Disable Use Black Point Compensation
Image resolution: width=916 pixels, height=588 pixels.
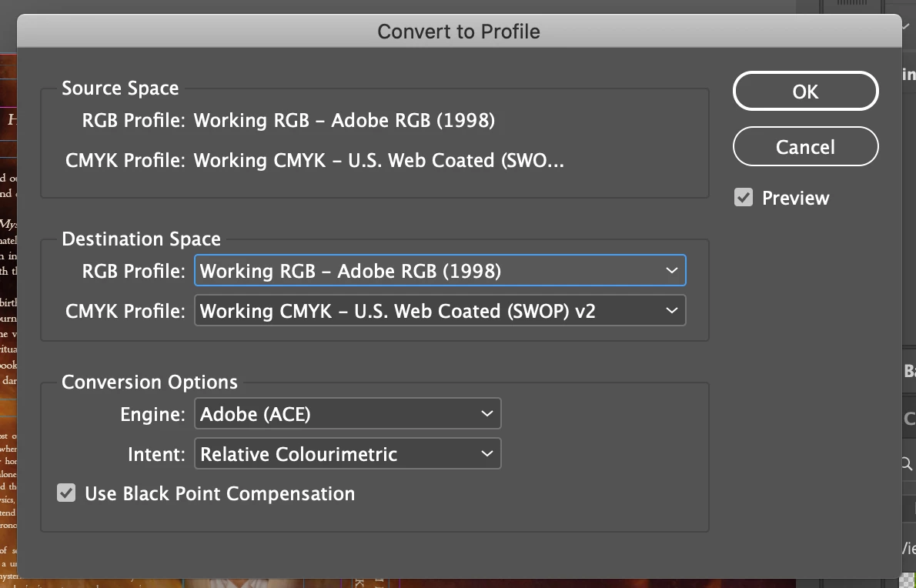point(67,493)
